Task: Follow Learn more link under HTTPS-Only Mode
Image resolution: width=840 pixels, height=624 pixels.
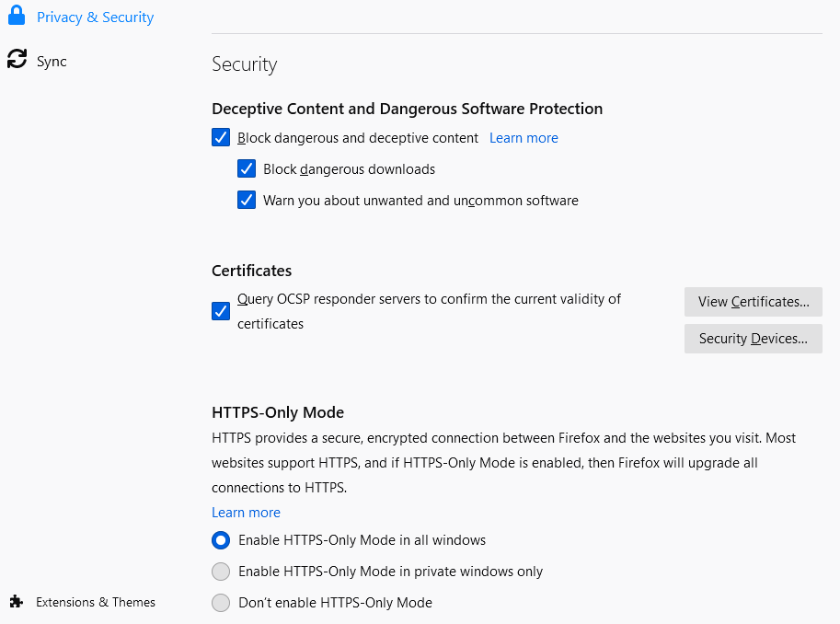Action: click(x=246, y=513)
